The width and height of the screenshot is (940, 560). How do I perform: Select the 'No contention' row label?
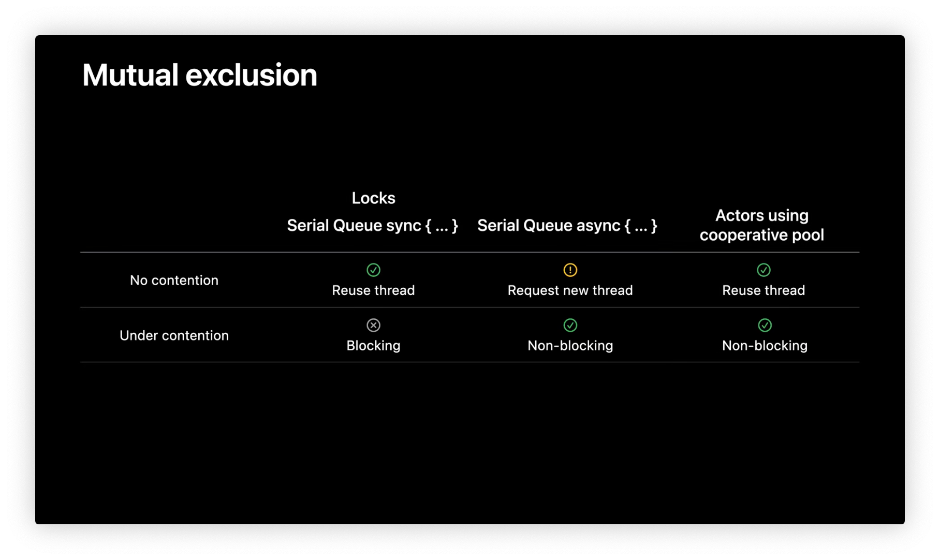[174, 280]
